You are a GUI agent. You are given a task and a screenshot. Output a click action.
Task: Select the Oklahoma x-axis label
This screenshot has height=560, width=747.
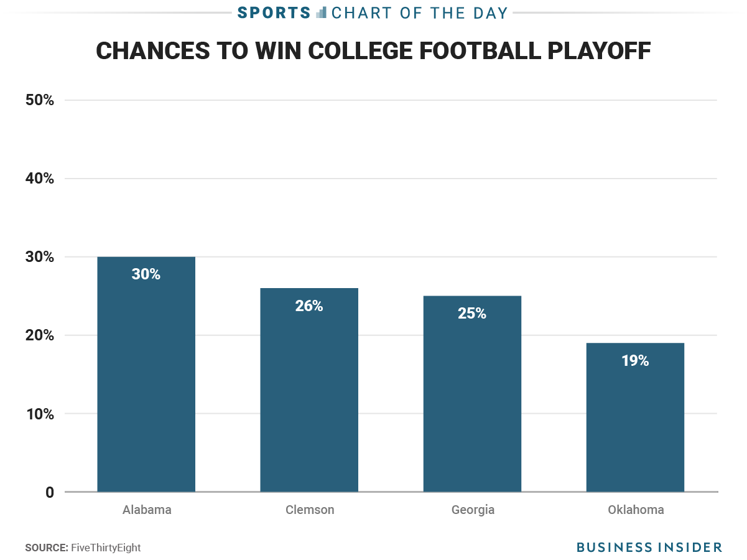[x=636, y=510]
